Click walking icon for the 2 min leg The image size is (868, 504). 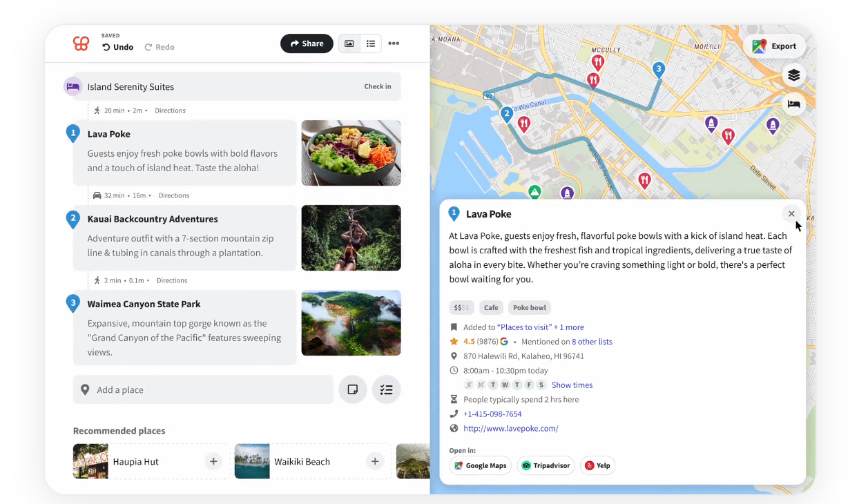pyautogui.click(x=97, y=280)
